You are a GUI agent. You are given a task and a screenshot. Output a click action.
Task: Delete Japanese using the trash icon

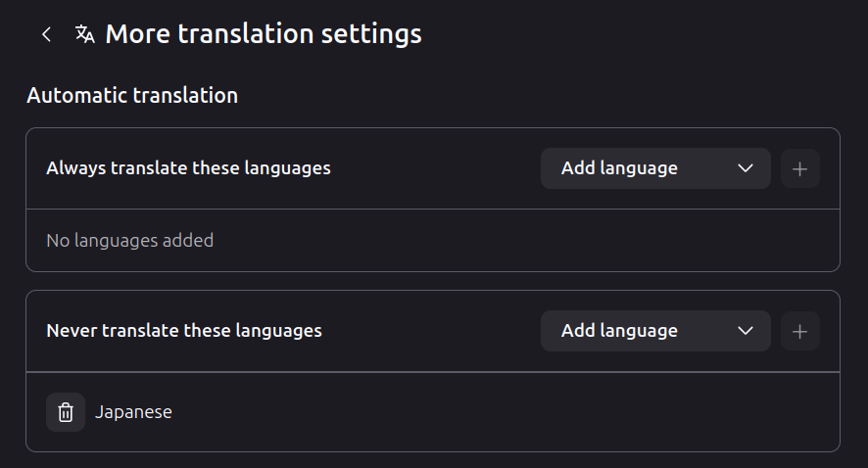pyautogui.click(x=66, y=412)
